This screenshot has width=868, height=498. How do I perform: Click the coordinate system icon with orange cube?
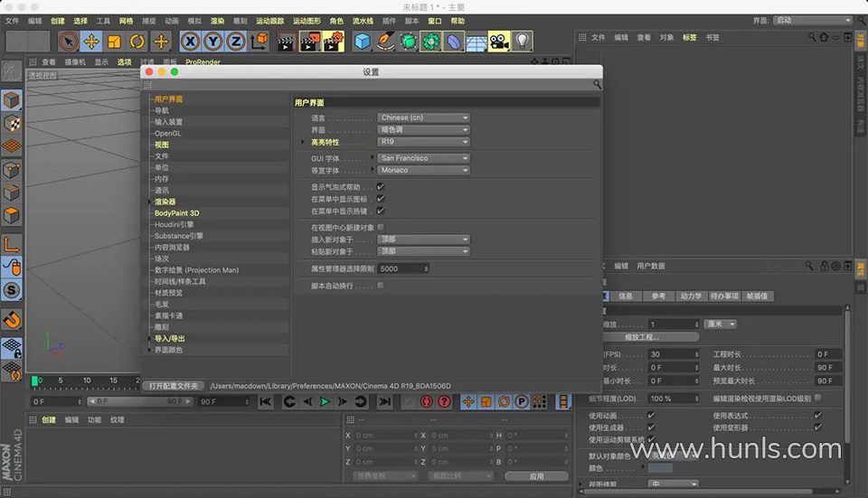pos(259,41)
